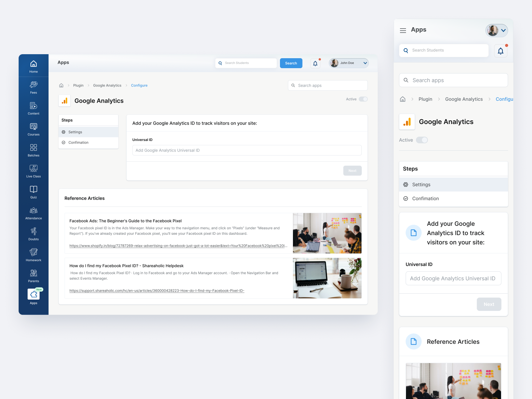Click document icon beside Add your Google Analytics
The height and width of the screenshot is (399, 532).
[x=414, y=233]
